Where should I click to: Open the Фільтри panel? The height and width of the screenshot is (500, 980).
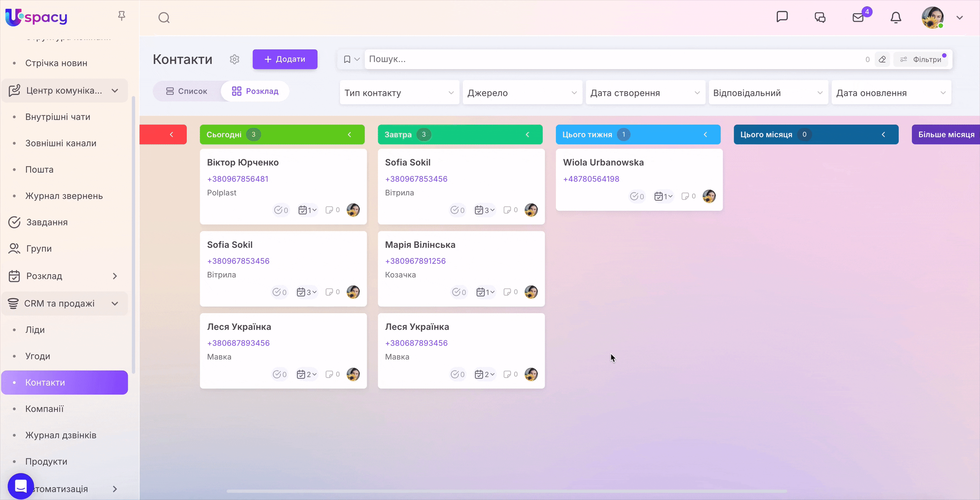[x=921, y=59]
